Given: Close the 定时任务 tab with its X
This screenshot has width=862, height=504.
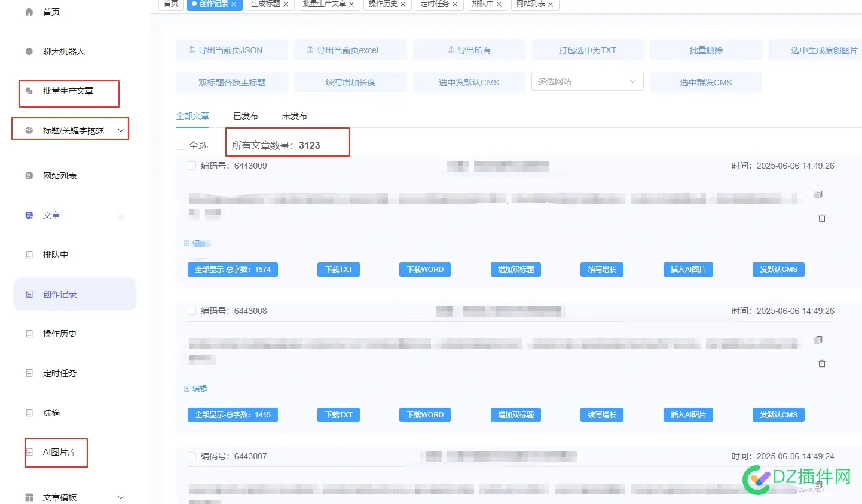Looking at the screenshot, I should point(455,4).
